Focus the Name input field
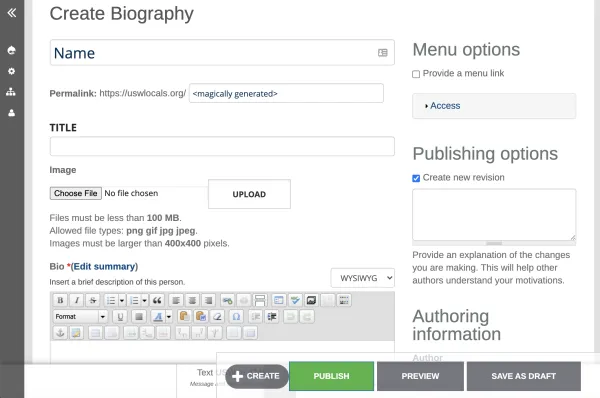 [222, 52]
